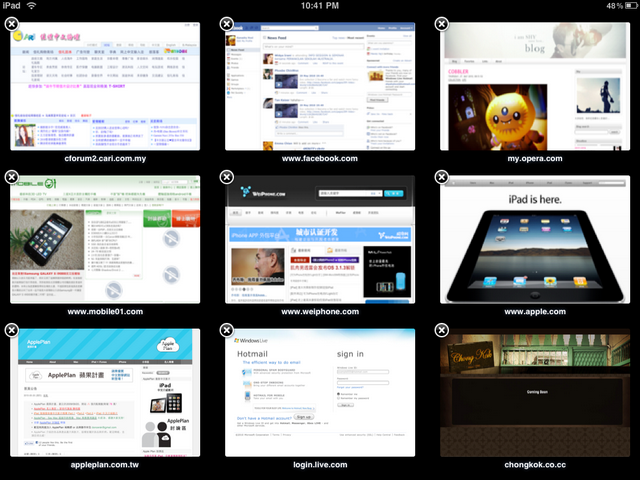The height and width of the screenshot is (480, 640).
Task: Select the www.mobile01.com label
Action: tap(105, 311)
